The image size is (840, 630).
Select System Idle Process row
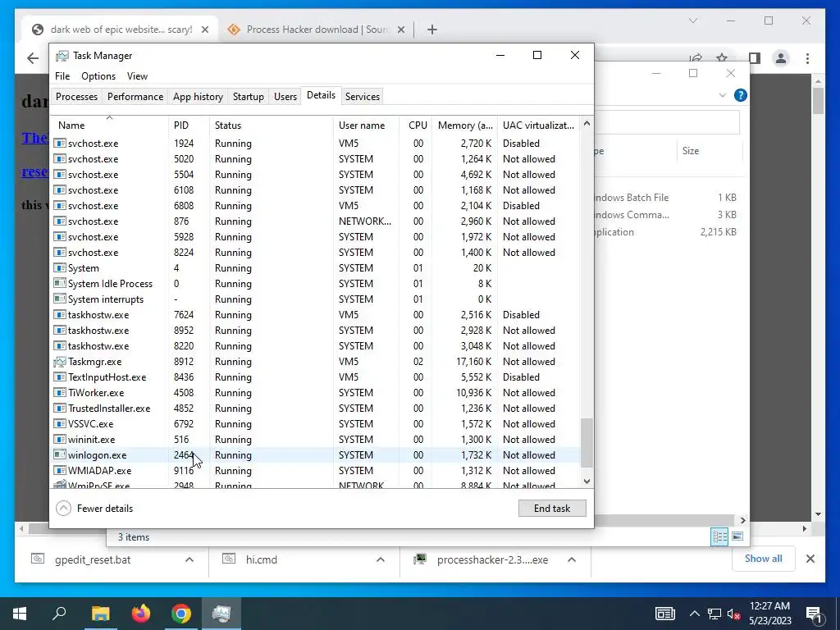(315, 283)
